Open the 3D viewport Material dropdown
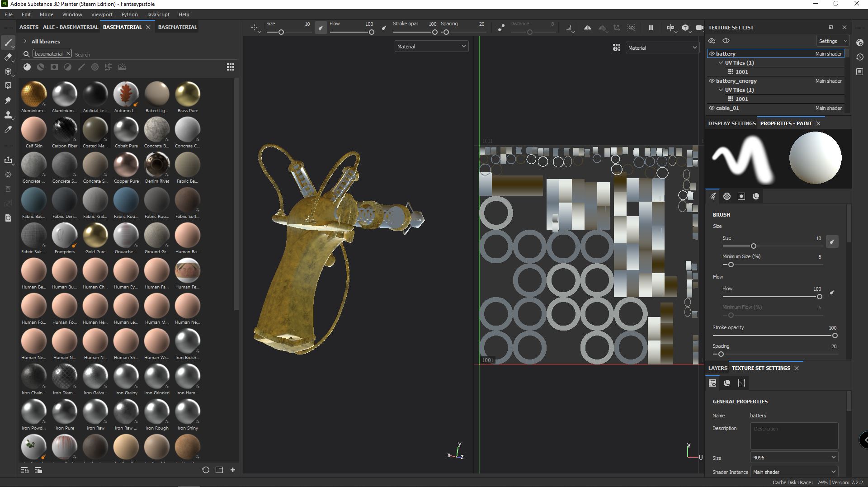Screen dimensions: 868x487 point(431,47)
